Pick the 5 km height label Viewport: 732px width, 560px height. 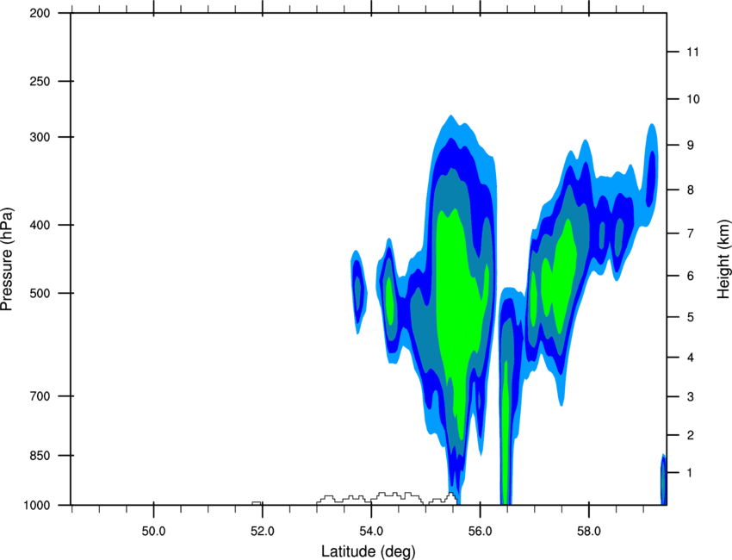691,318
